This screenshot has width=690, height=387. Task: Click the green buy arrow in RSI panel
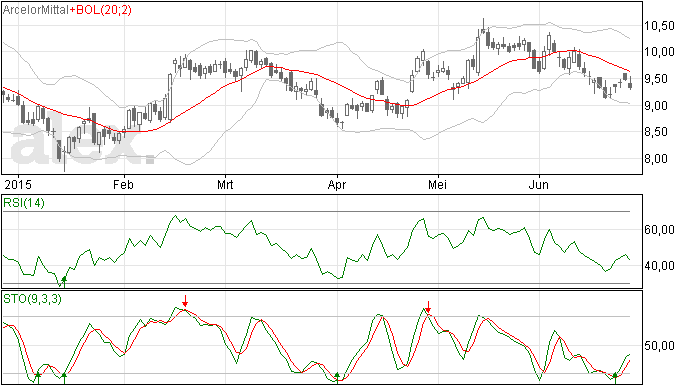click(x=64, y=281)
